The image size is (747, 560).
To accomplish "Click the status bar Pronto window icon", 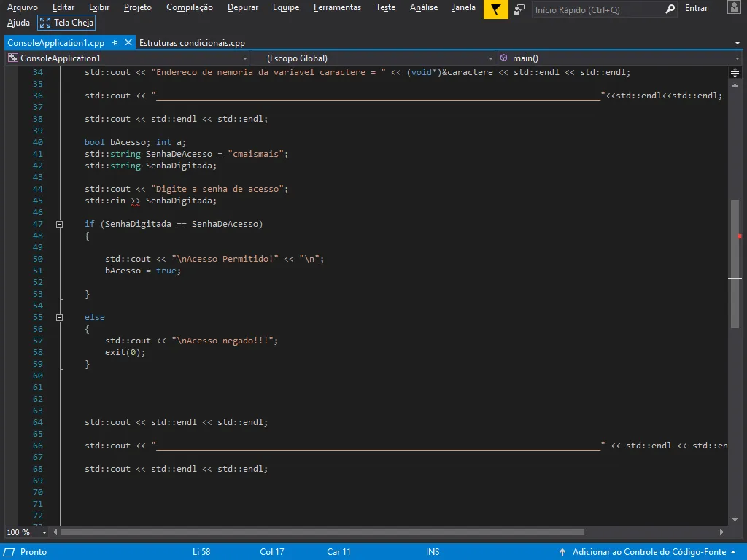I will click(x=9, y=552).
